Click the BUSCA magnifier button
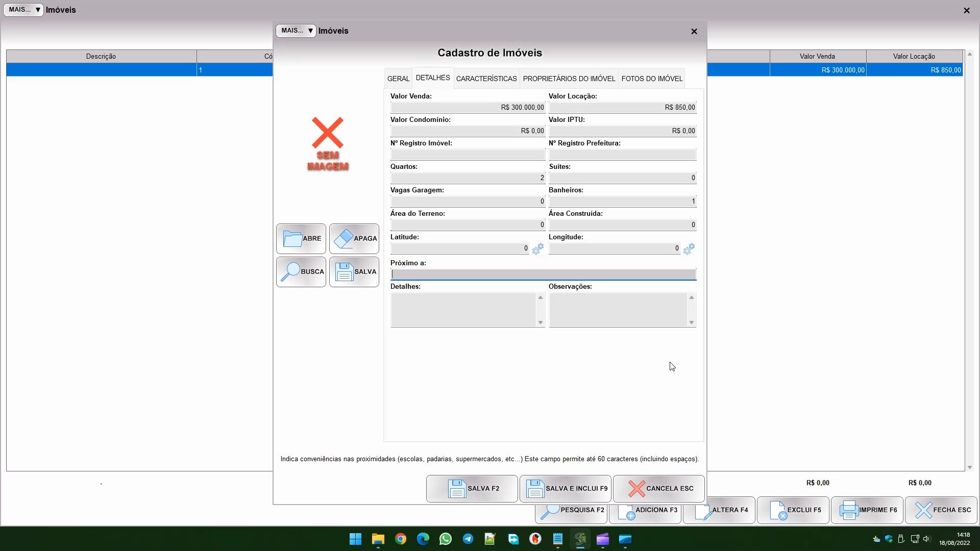 point(301,272)
